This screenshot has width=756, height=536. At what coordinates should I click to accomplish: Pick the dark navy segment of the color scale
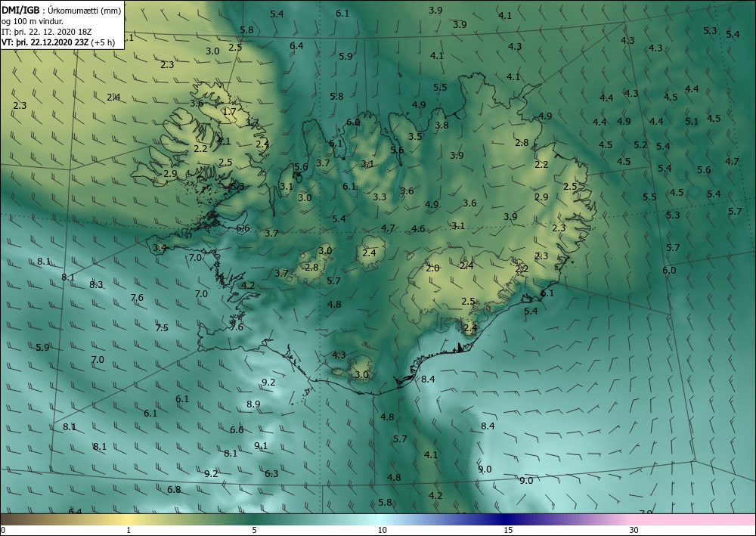coord(507,519)
